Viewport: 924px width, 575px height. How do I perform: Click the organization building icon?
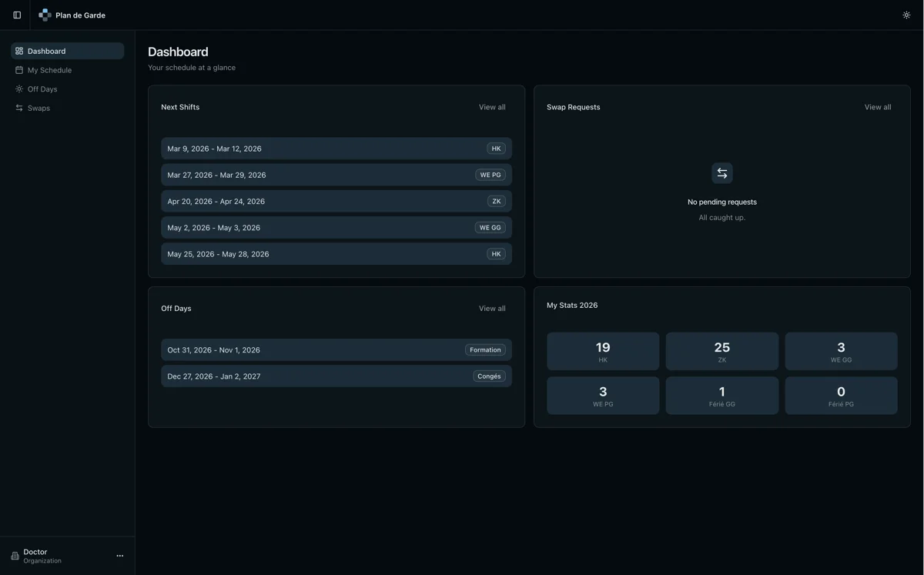pyautogui.click(x=15, y=556)
